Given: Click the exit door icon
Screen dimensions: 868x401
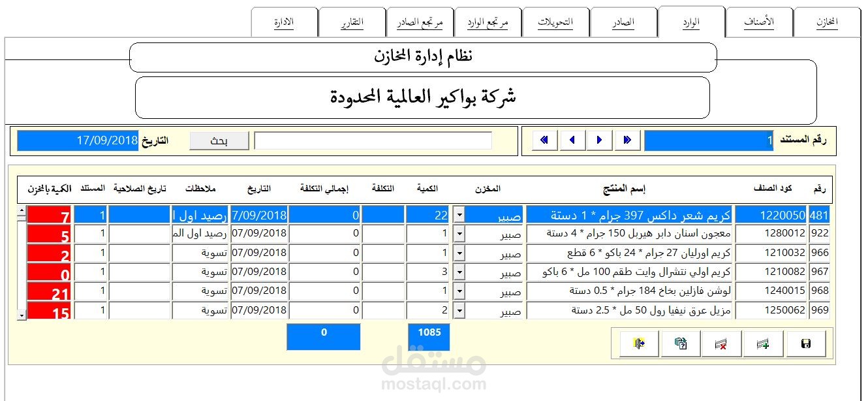Looking at the screenshot, I should (x=637, y=343).
